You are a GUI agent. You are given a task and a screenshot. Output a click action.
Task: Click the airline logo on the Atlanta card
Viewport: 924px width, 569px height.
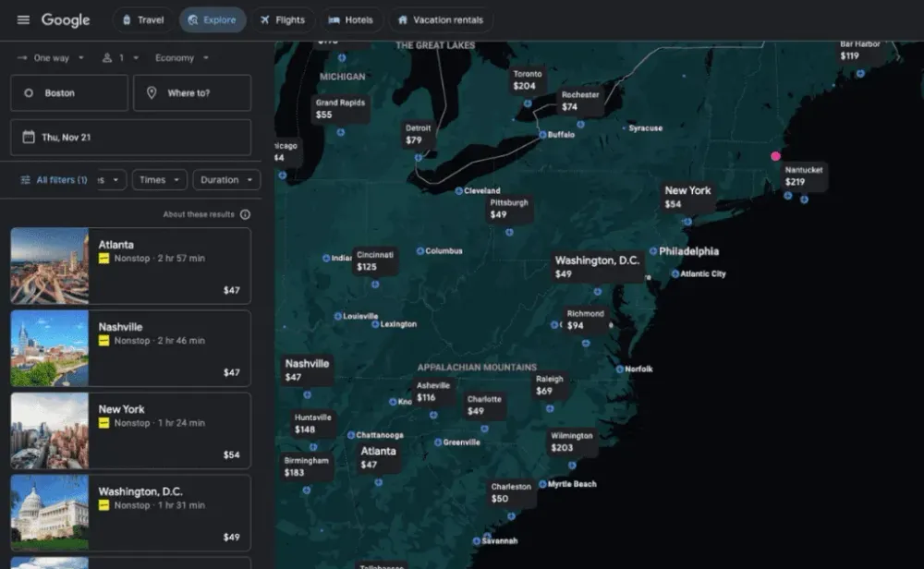103,258
